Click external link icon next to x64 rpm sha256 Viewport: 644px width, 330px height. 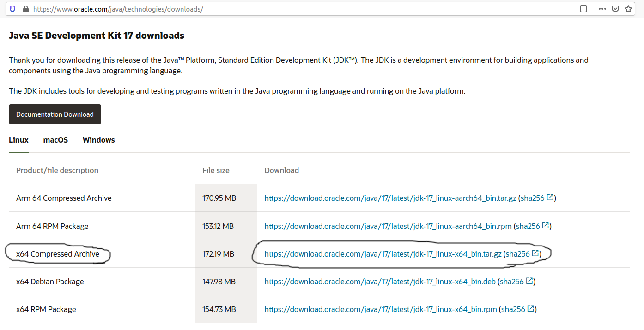(531, 309)
